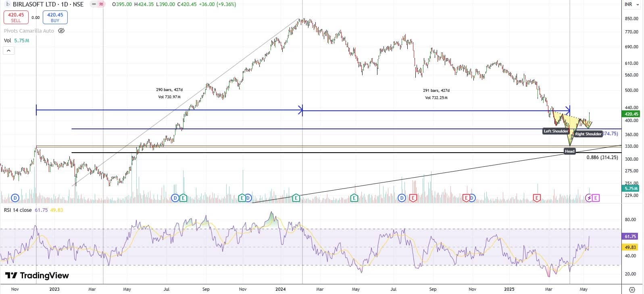The width and height of the screenshot is (644, 294).
Task: Click the Vol 732.25M range text
Action: click(x=436, y=98)
